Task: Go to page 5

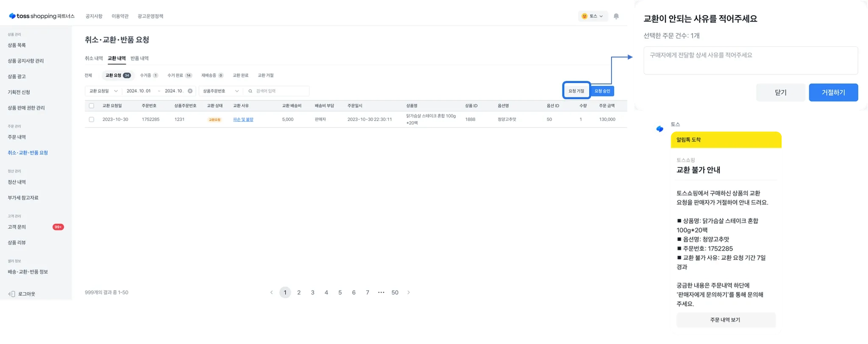Action: pos(340,293)
